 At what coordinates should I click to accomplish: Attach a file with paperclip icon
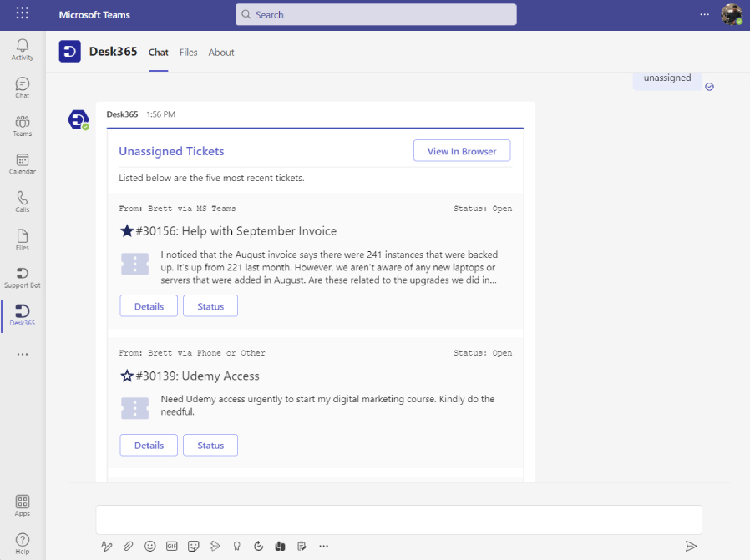tap(128, 546)
